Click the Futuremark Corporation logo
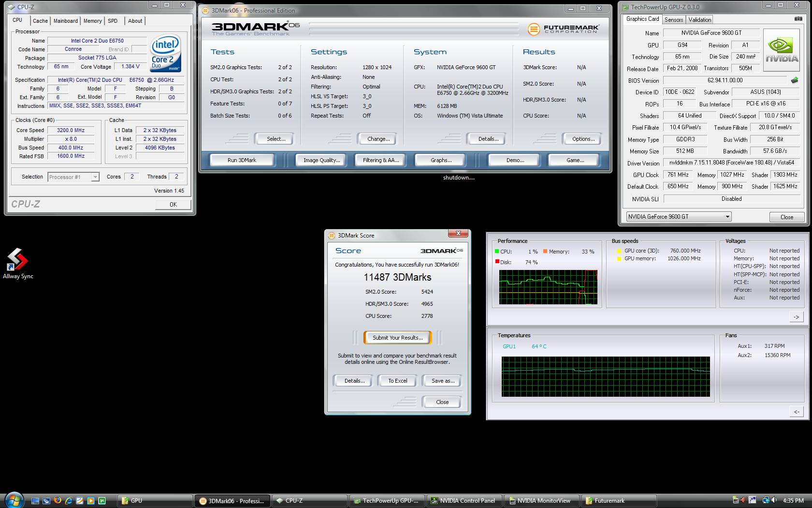Image resolution: width=812 pixels, height=508 pixels. 563,29
